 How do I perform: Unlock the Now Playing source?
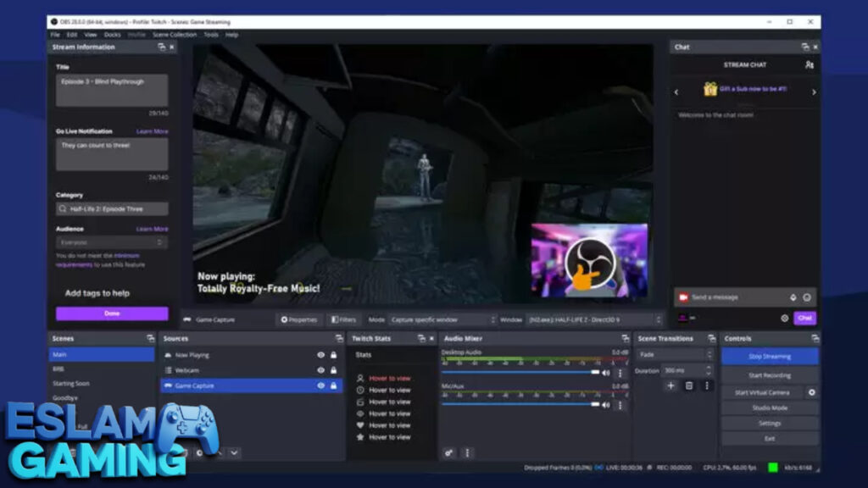[333, 355]
